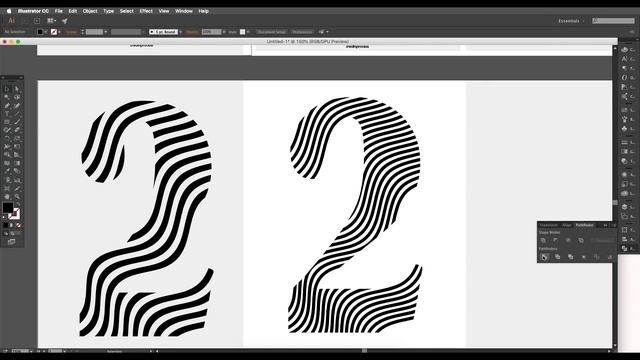Image resolution: width=640 pixels, height=360 pixels.
Task: Open the Color panel from right dock
Action: pos(624,49)
